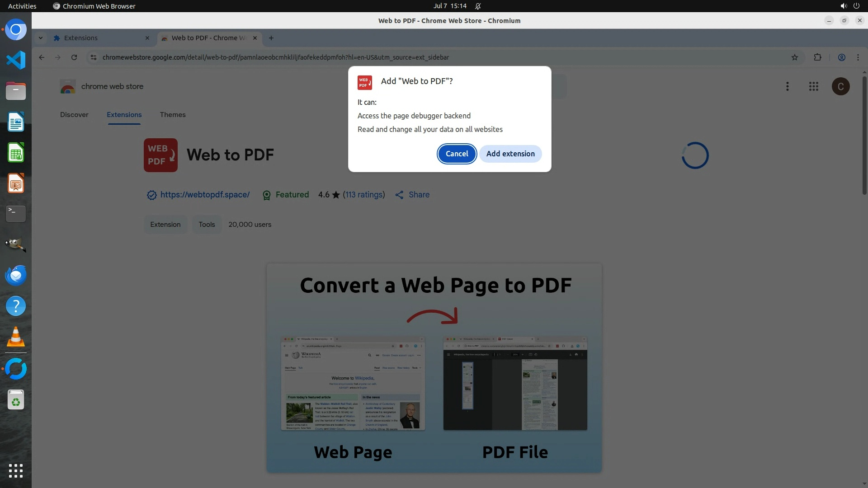The image size is (868, 488).
Task: Reload the current page
Action: click(74, 57)
